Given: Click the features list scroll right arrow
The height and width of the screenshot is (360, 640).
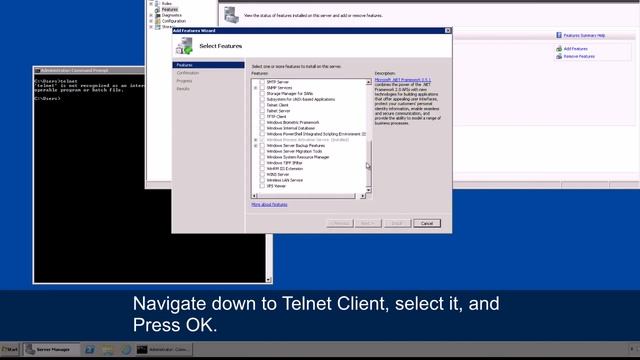Looking at the screenshot, I should pyautogui.click(x=362, y=196).
